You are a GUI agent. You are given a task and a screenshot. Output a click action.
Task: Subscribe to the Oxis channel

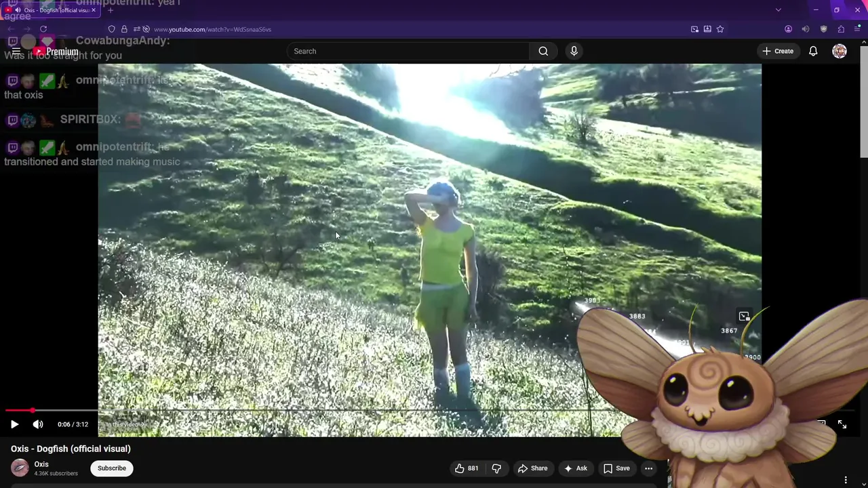tap(112, 468)
